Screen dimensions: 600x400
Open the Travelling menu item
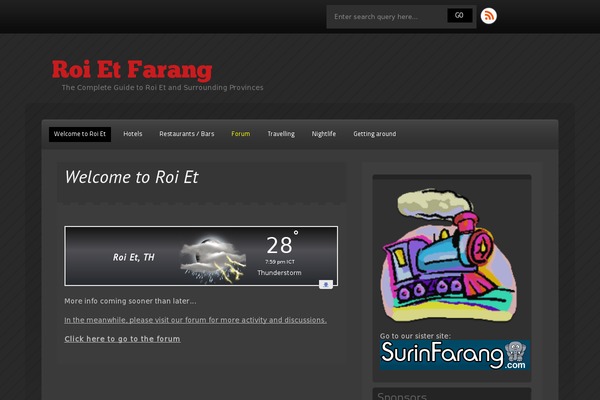tap(281, 134)
